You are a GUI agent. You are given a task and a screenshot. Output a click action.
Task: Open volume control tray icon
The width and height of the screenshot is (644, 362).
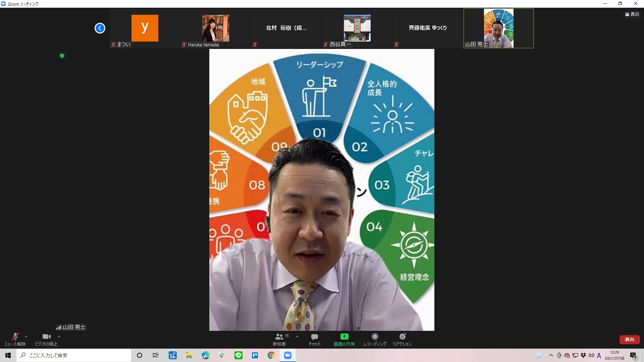pyautogui.click(x=591, y=355)
